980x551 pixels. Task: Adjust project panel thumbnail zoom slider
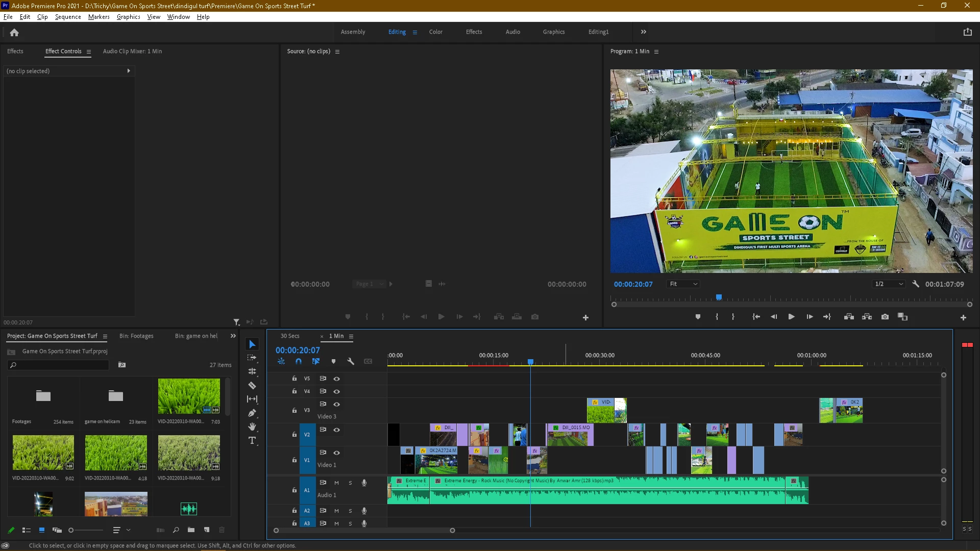click(x=71, y=531)
